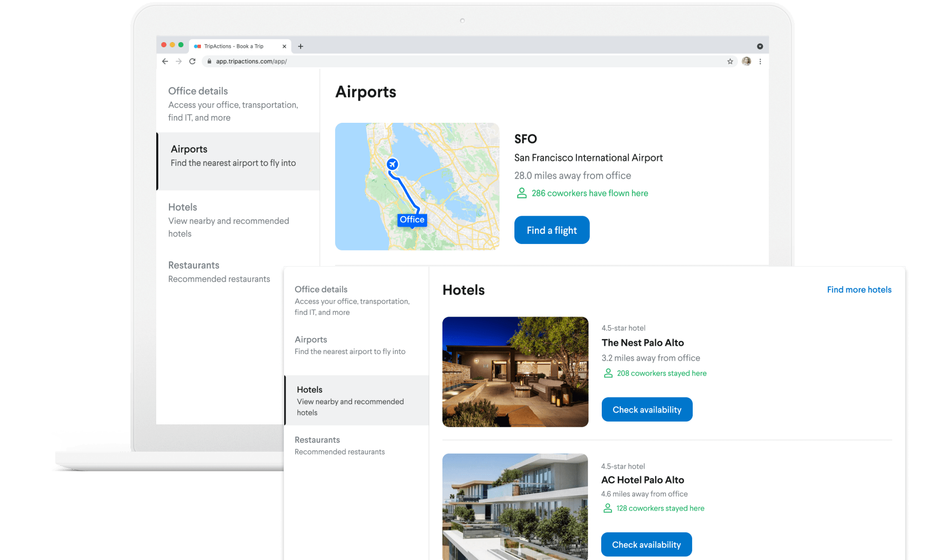Viewport: 925px width, 560px height.
Task: Click the Find a flight button
Action: [552, 230]
